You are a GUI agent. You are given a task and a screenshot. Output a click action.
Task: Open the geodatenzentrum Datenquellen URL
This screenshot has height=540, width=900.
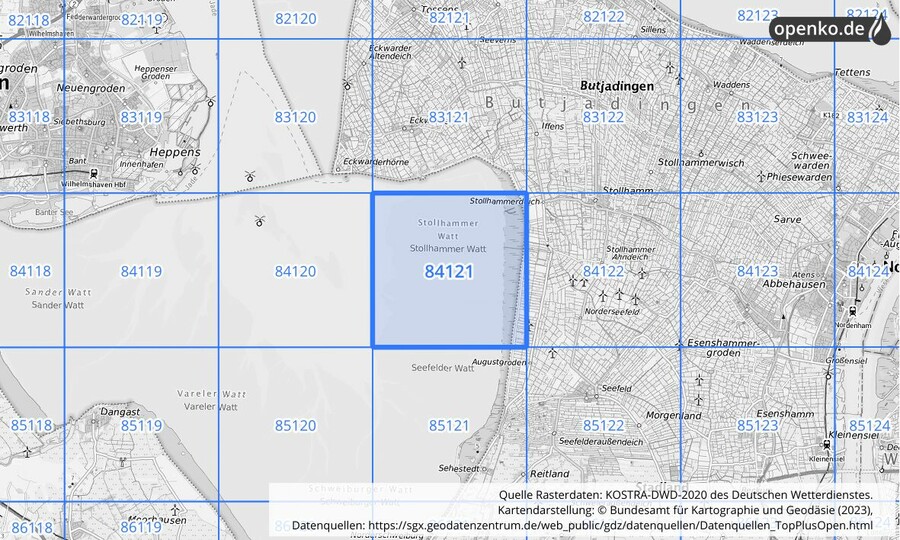click(620, 525)
